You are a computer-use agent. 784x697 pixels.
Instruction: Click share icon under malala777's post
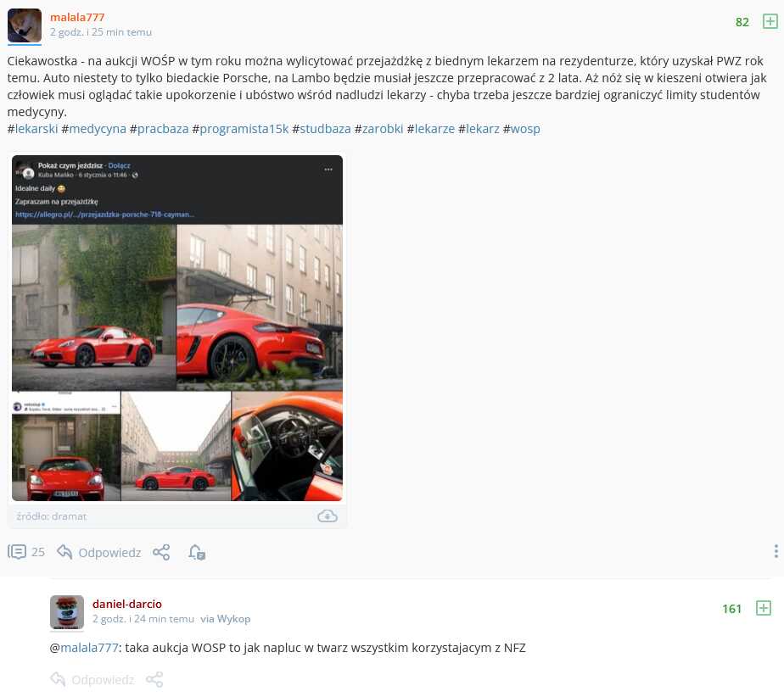tap(161, 552)
